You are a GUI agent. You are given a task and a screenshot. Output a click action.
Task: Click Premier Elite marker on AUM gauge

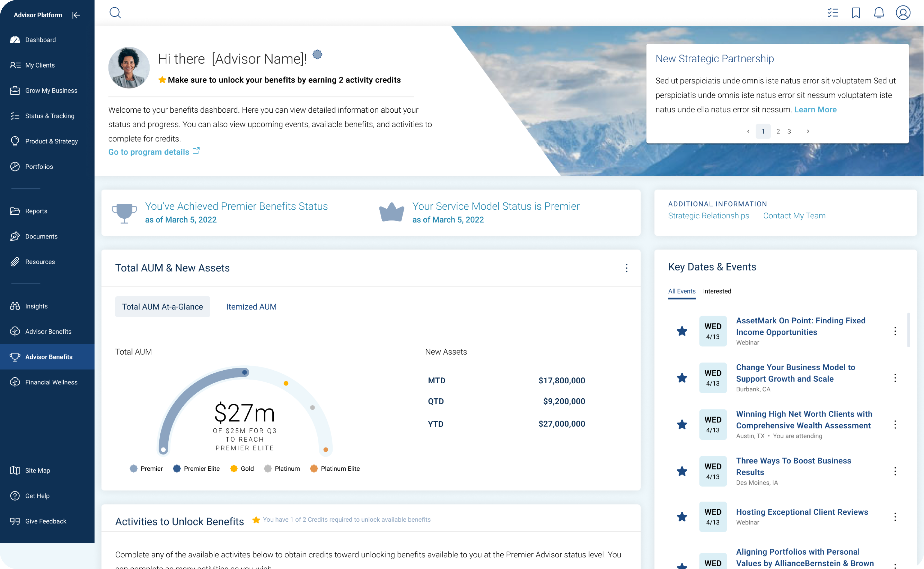[245, 372]
